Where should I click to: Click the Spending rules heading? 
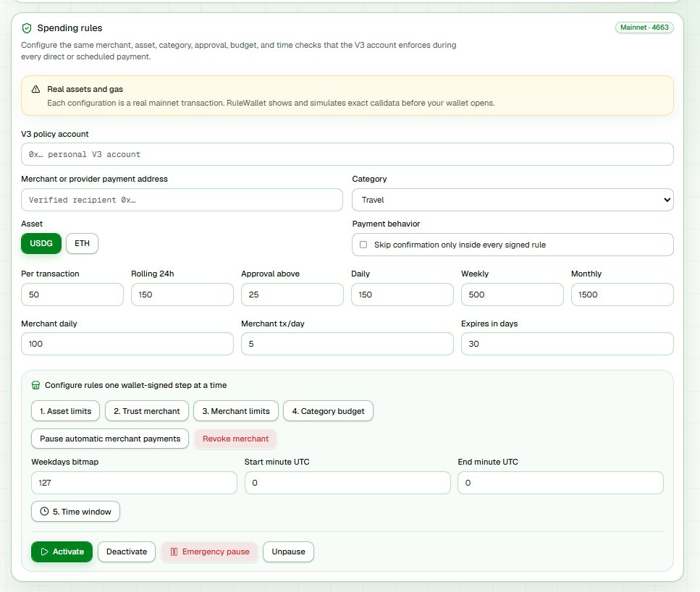[x=69, y=28]
